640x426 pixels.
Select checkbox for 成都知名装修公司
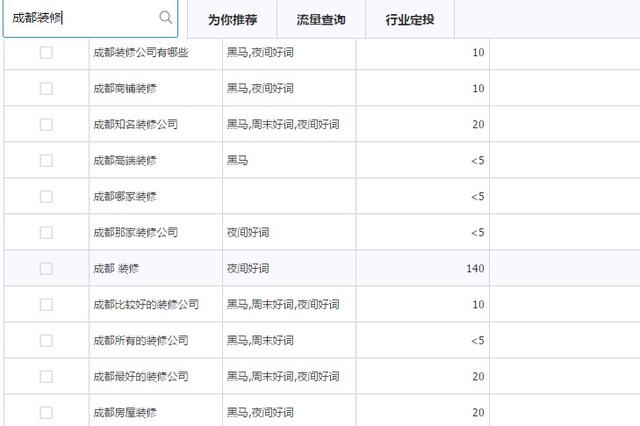point(46,124)
